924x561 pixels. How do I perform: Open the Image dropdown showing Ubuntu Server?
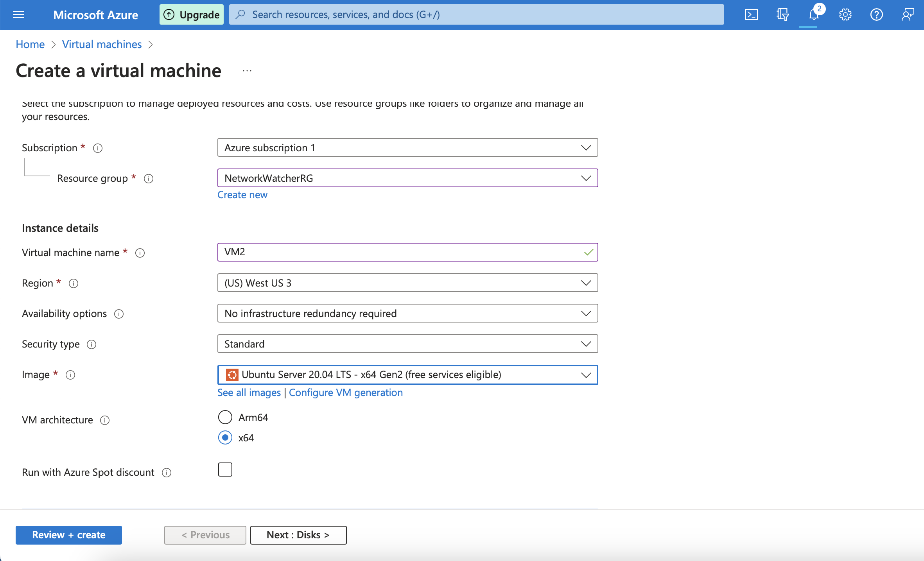tap(407, 375)
